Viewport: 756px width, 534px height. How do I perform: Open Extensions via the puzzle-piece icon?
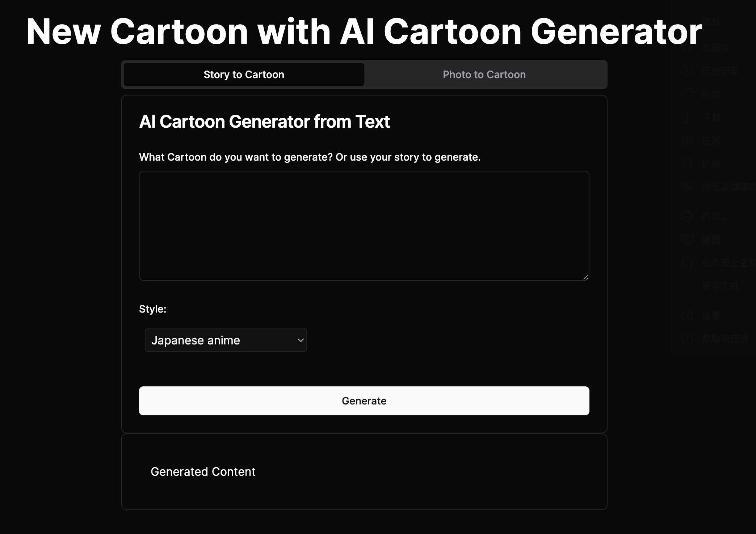tap(687, 164)
